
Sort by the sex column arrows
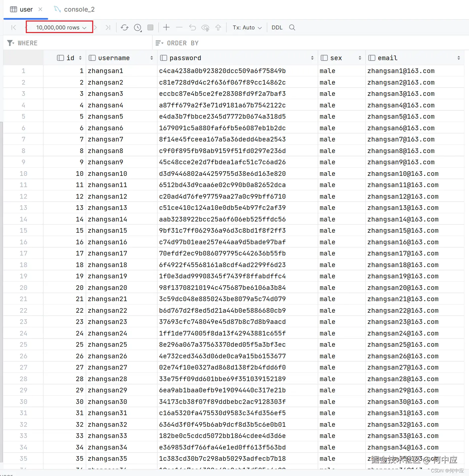360,58
